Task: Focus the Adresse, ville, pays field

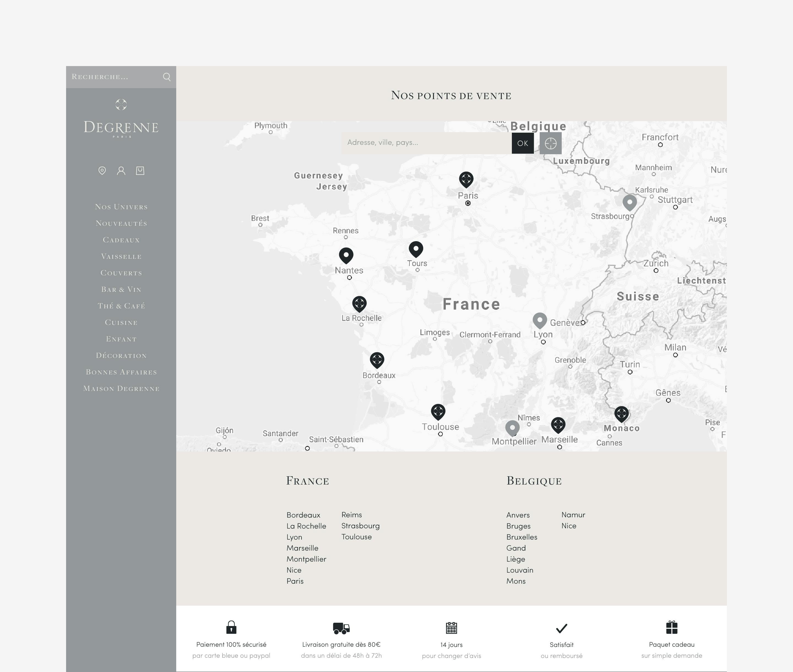Action: (x=426, y=143)
